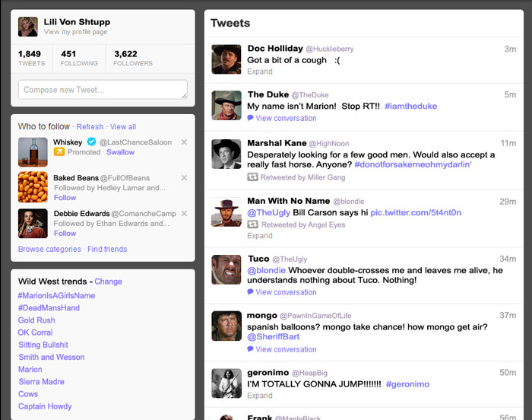The height and width of the screenshot is (420, 532).
Task: Click the verified badge next to Whiskey
Action: coord(91,142)
